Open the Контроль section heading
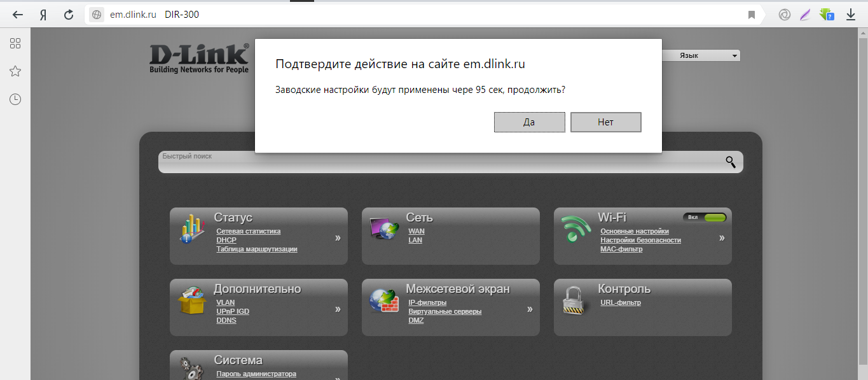Screen dimensions: 868x380 click(x=624, y=289)
